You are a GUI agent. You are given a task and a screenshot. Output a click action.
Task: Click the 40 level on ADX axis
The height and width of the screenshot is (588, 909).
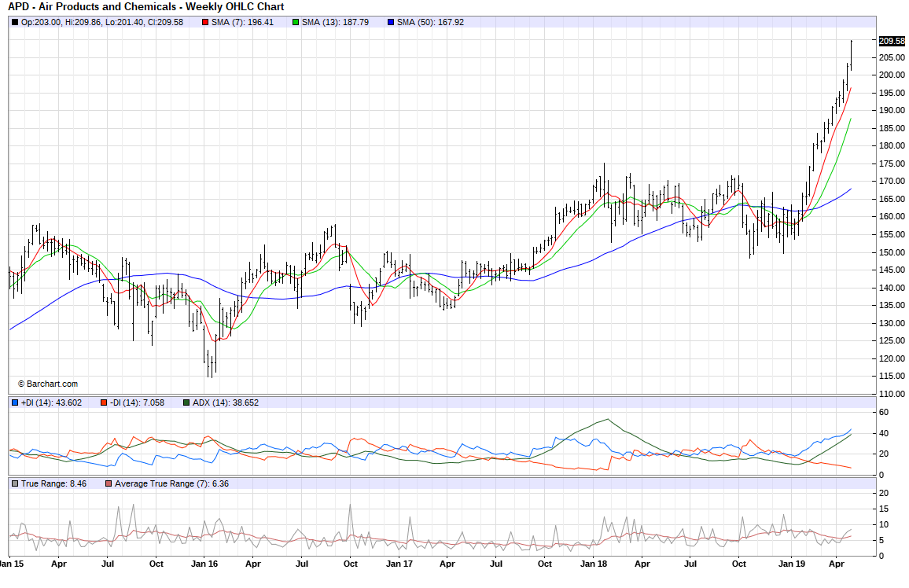pos(884,433)
